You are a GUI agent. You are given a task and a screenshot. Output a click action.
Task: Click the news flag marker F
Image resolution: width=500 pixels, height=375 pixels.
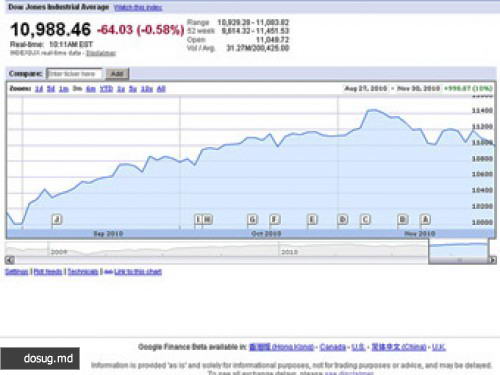(275, 219)
